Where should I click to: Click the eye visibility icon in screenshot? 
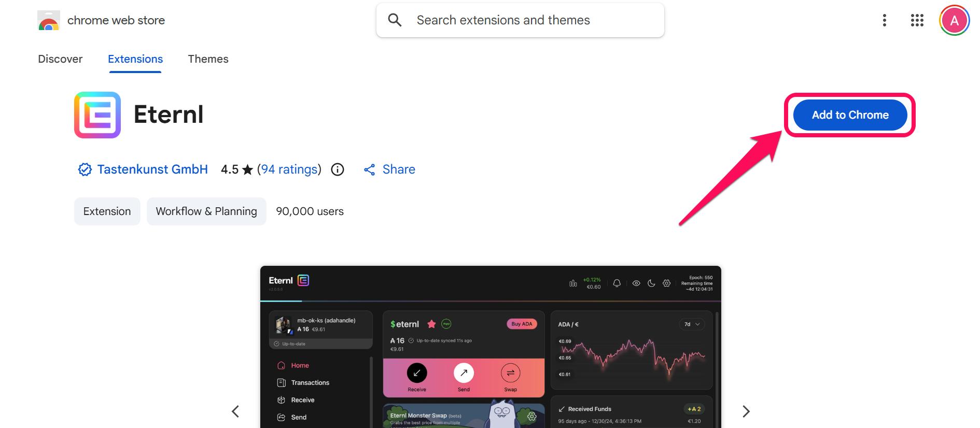[636, 283]
